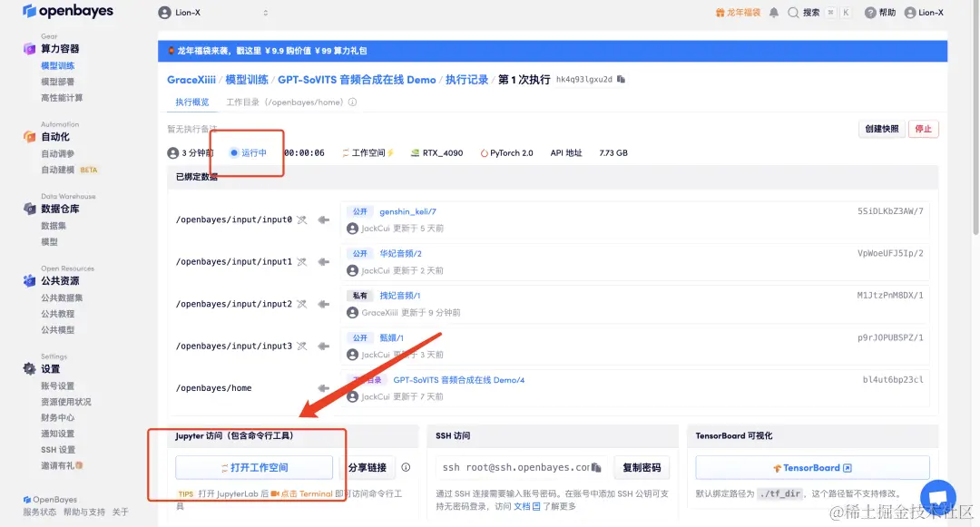The image size is (980, 527).
Task: Click the 公共资源 section icon
Action: [29, 281]
